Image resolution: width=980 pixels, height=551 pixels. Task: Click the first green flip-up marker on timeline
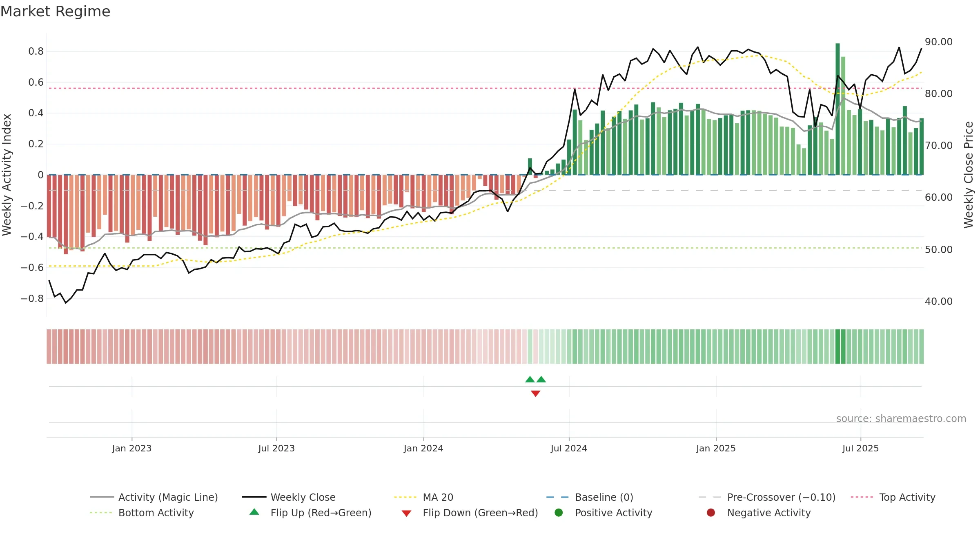(530, 379)
